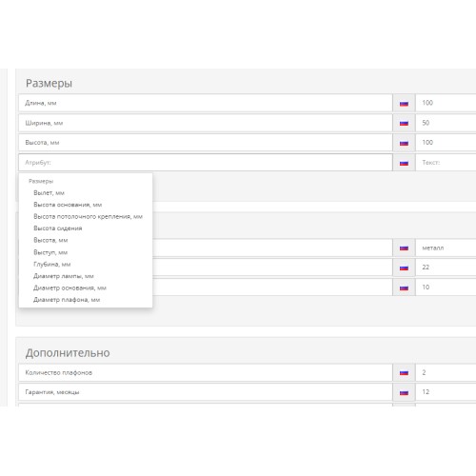
Task: Choose Высота основания, мм in the suggestions
Action: [x=68, y=205]
